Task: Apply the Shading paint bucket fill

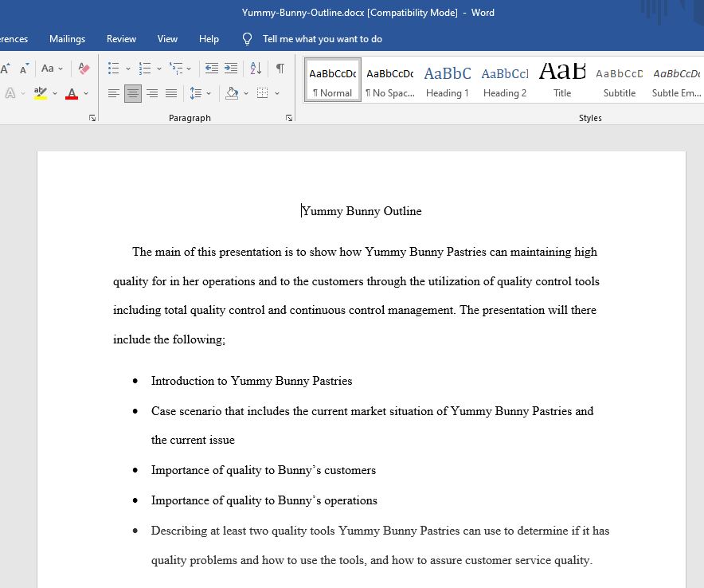Action: pyautogui.click(x=232, y=93)
